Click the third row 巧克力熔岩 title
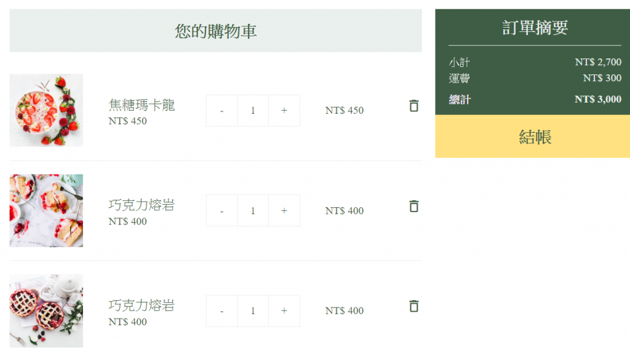This screenshot has width=630, height=364. [142, 306]
